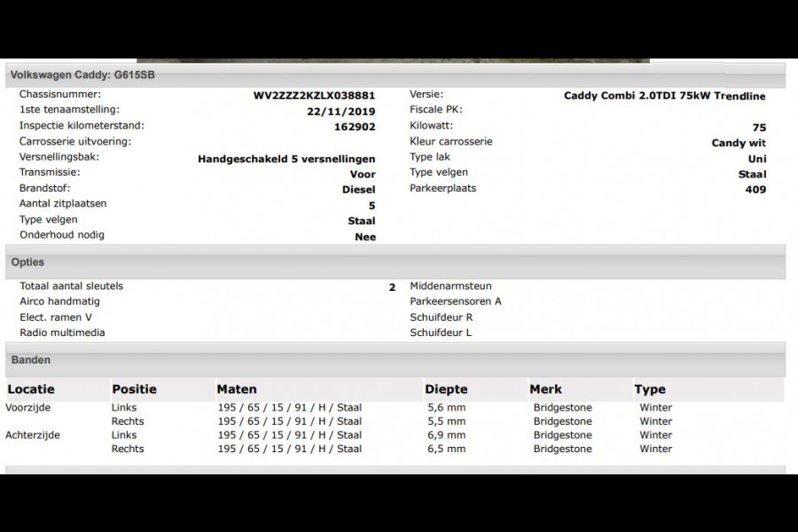Click the 6,9 mm tyre depth

[x=446, y=435]
